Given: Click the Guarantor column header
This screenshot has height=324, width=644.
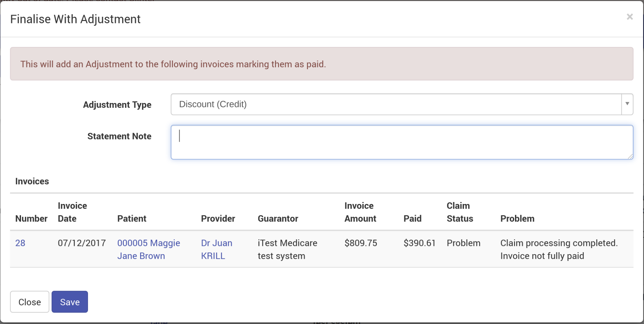Looking at the screenshot, I should 278,218.
